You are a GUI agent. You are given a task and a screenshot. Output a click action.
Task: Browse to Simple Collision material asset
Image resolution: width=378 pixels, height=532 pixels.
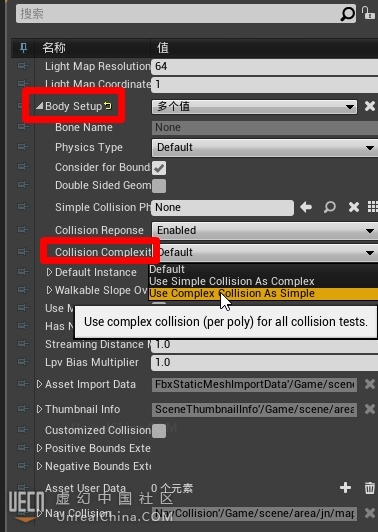329,207
